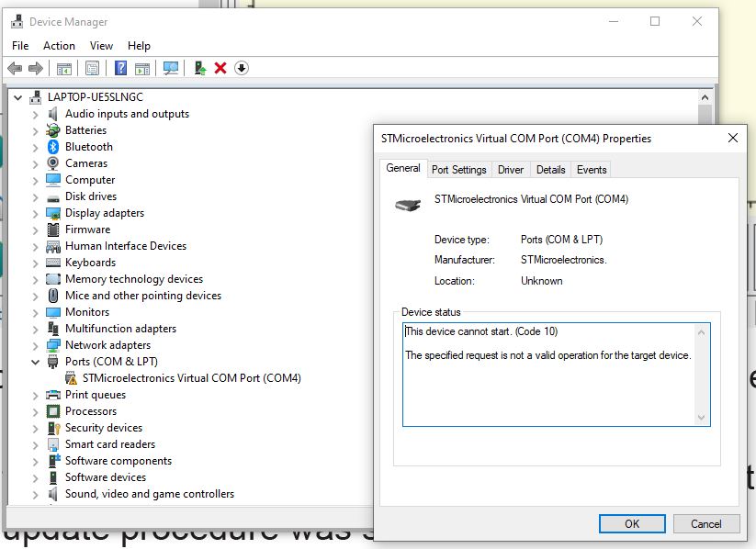756x549 pixels.
Task: Expand the Computer category
Action: point(35,180)
